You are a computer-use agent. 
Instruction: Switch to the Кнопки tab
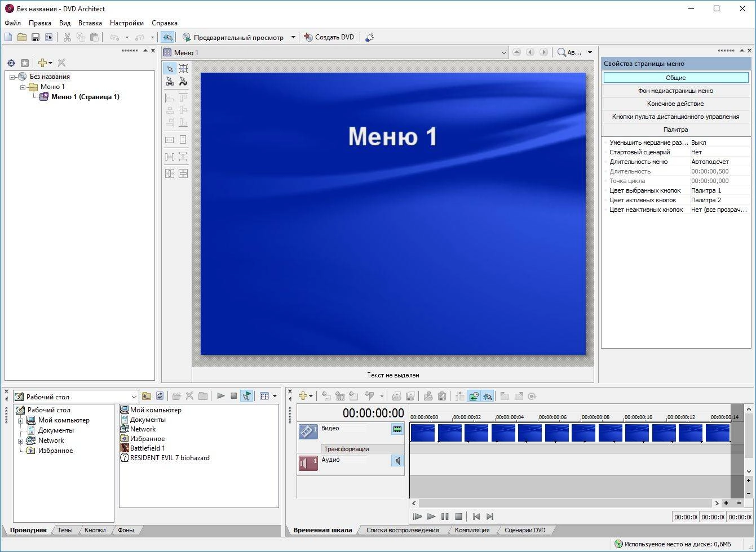[95, 530]
